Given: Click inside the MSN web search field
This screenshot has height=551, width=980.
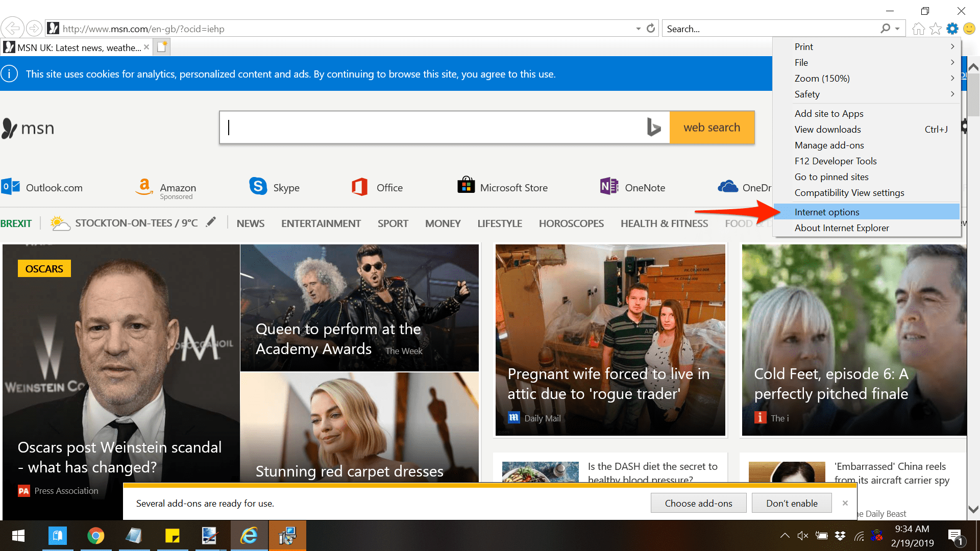Looking at the screenshot, I should coord(434,127).
